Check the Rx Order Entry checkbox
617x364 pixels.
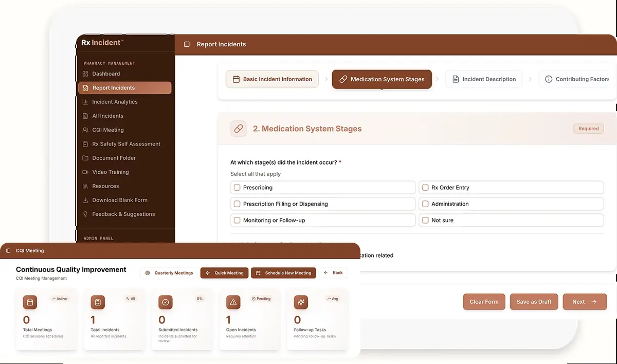[x=425, y=188]
